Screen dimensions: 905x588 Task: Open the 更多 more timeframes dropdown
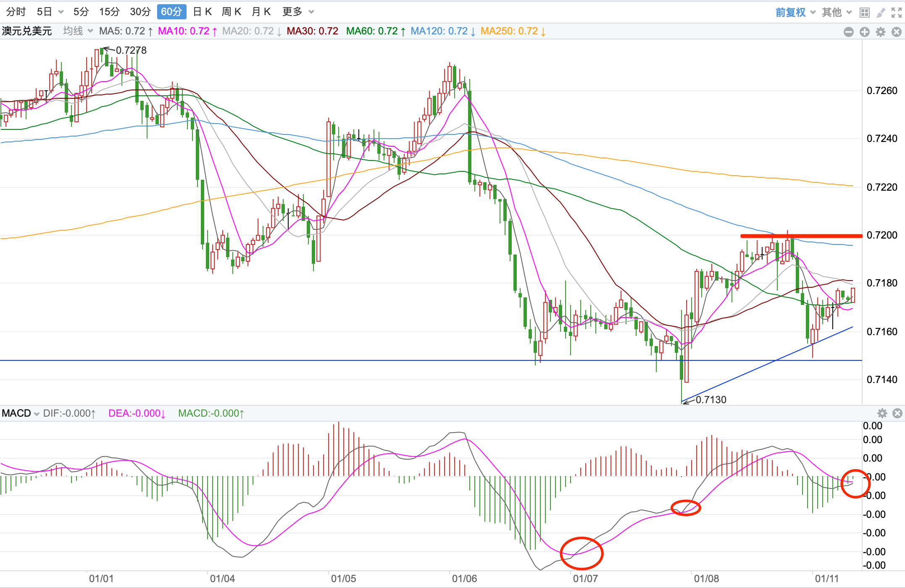(298, 12)
